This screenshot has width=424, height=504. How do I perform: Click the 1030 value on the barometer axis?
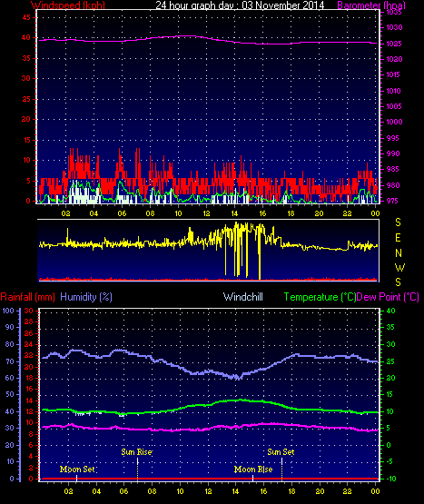click(x=394, y=27)
